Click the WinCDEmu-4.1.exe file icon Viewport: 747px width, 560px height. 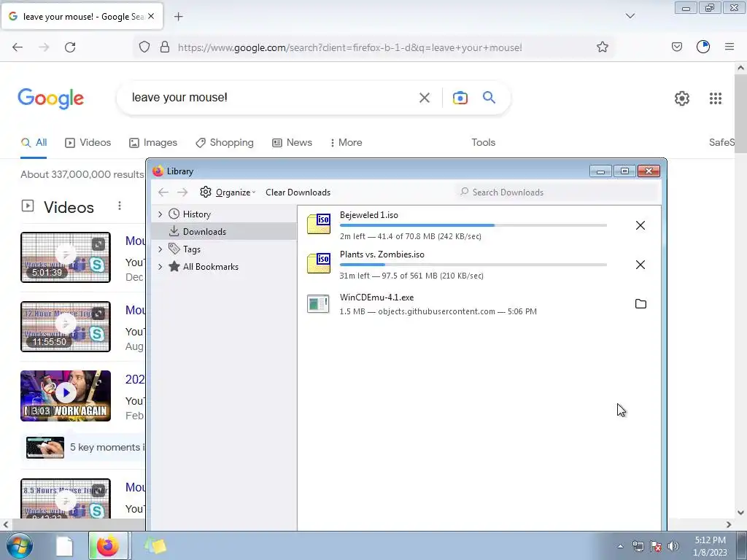click(318, 304)
